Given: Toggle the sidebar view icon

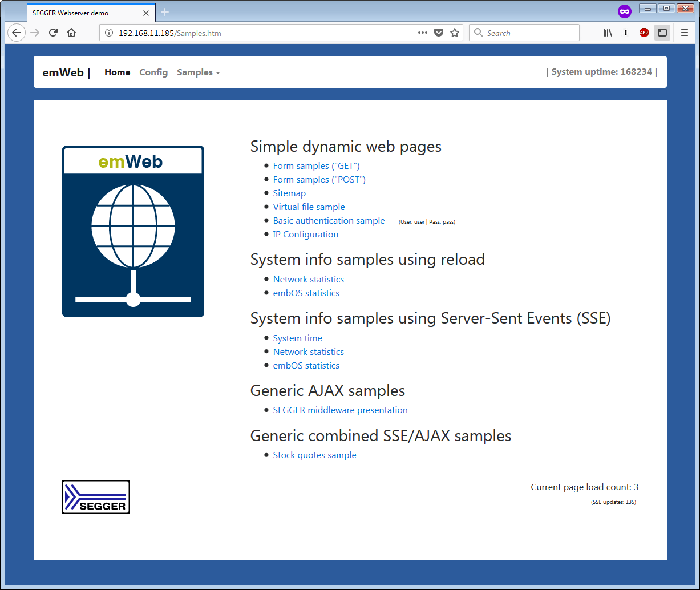Looking at the screenshot, I should (x=662, y=33).
